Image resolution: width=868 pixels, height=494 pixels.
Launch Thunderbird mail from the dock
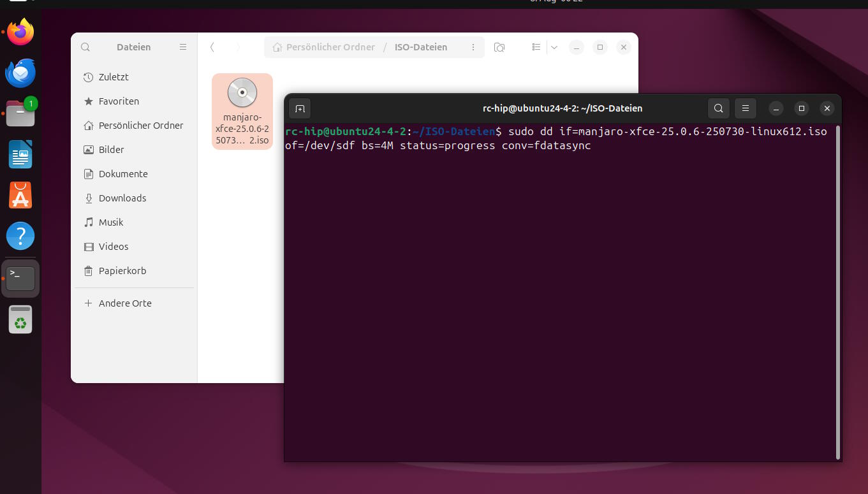20,73
